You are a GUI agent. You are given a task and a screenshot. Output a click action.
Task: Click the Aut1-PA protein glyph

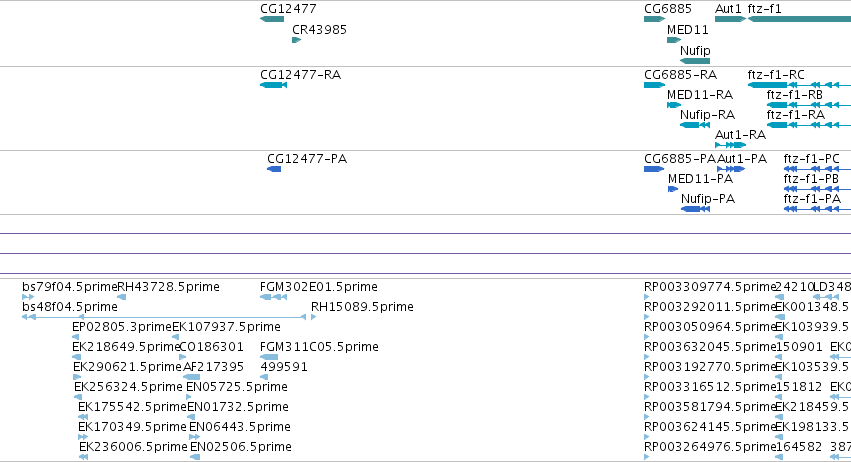731,169
